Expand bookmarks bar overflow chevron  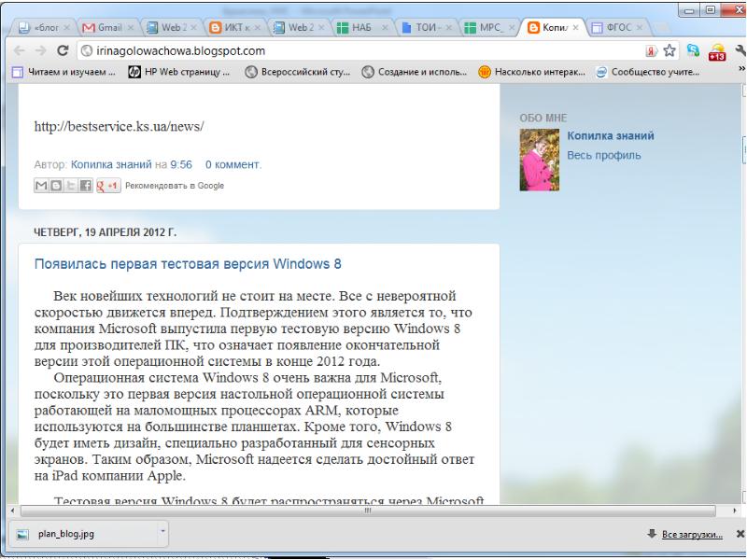click(x=741, y=74)
